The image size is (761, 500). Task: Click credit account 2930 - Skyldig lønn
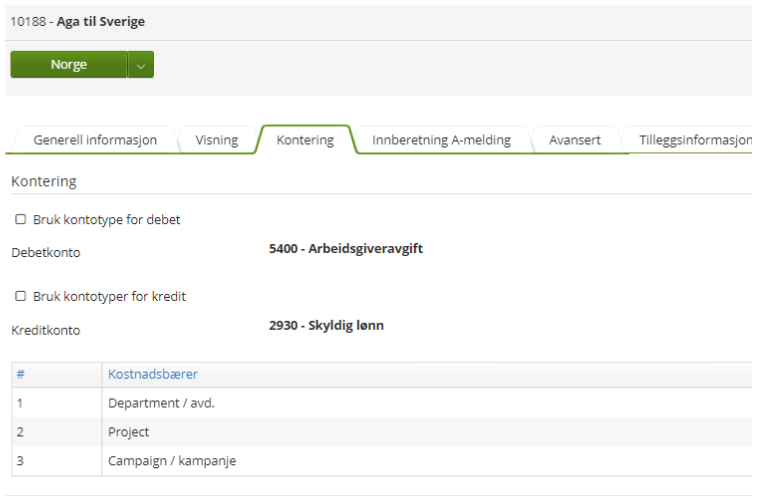[326, 325]
